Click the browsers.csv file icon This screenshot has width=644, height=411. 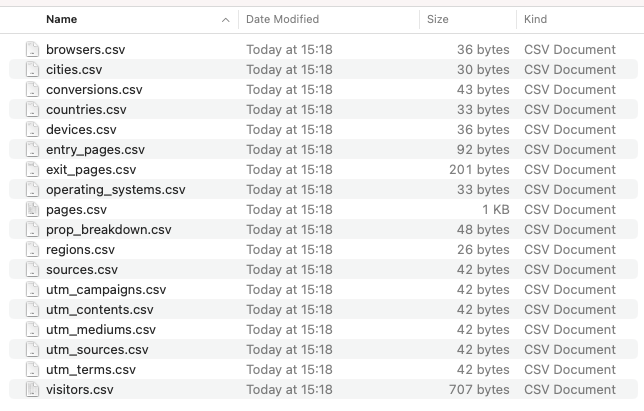tap(32, 50)
